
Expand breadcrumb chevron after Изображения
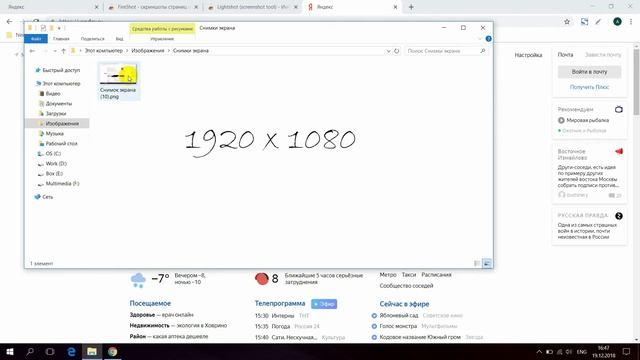pyautogui.click(x=169, y=51)
